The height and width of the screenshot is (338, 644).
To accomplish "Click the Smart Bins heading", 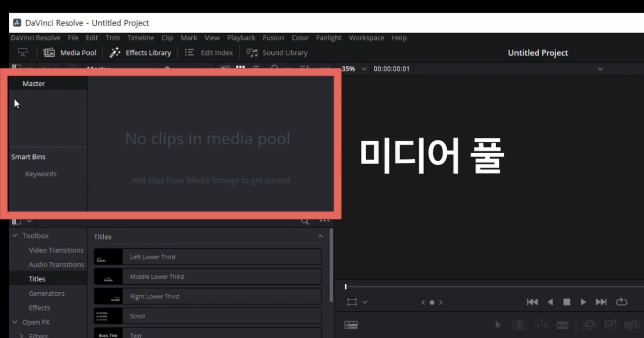I will [x=28, y=157].
